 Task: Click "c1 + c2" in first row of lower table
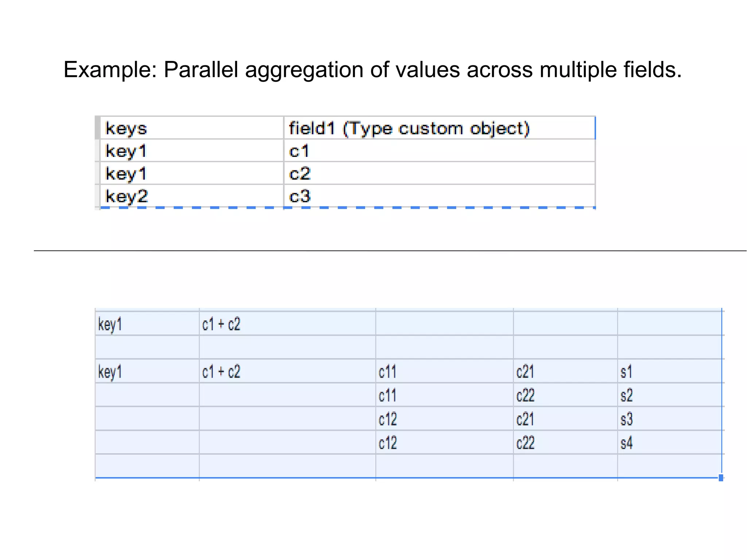287,324
